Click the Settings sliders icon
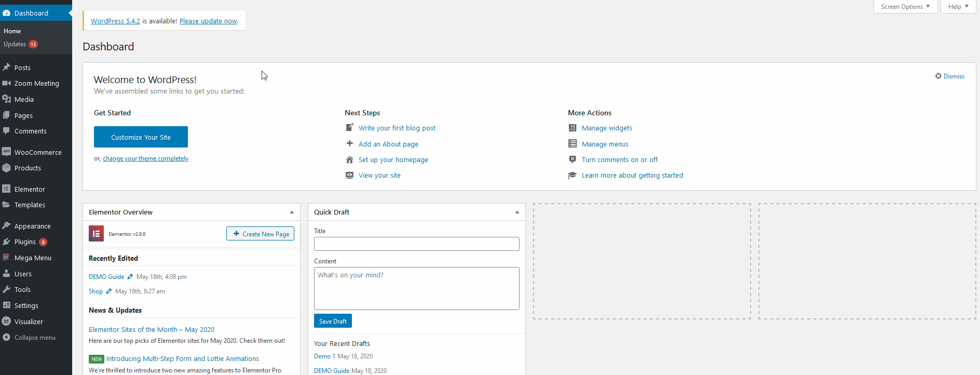 click(x=7, y=305)
